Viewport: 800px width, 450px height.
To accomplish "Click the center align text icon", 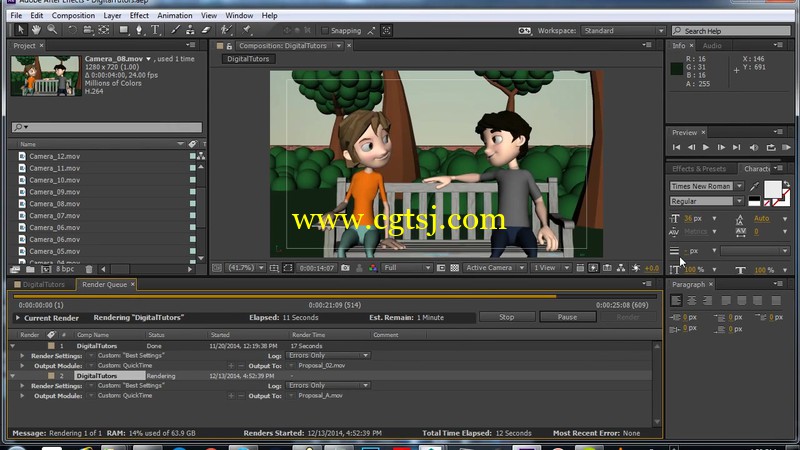I will (692, 301).
